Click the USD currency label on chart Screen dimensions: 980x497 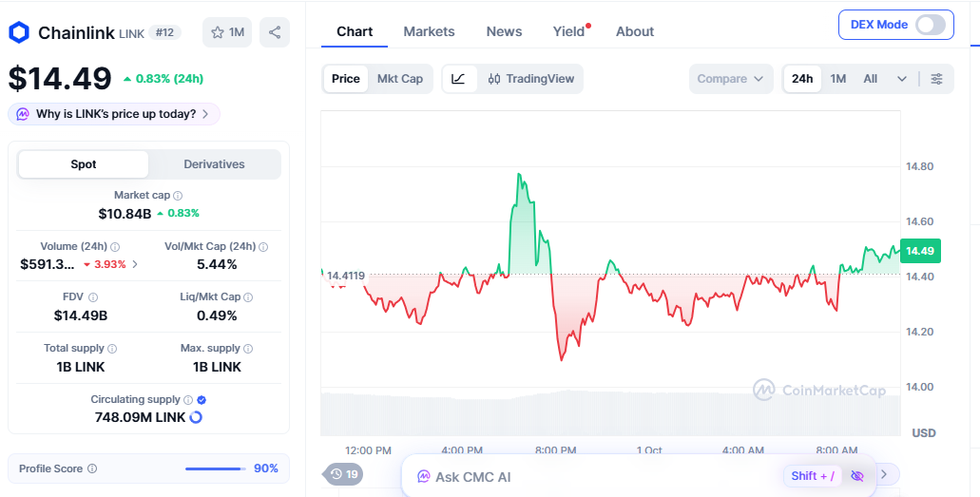coord(924,432)
